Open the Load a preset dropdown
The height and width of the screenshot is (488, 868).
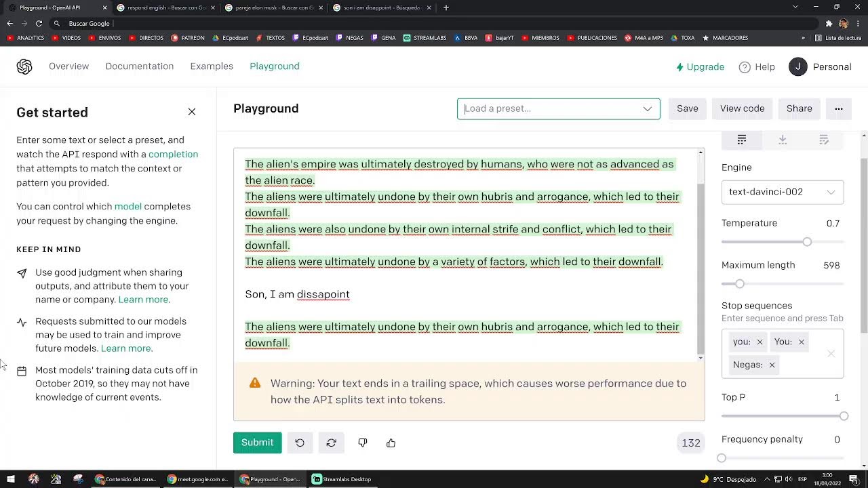point(558,108)
